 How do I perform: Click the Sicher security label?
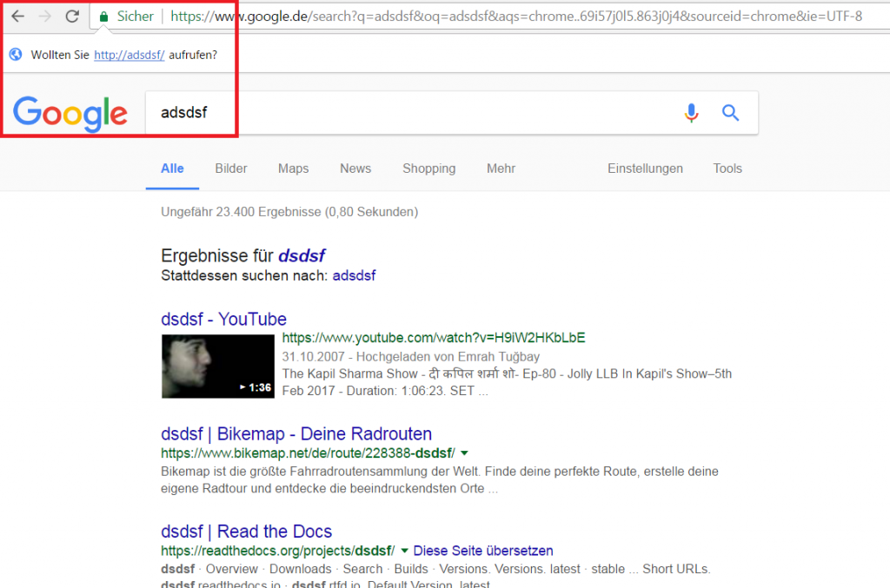[135, 17]
